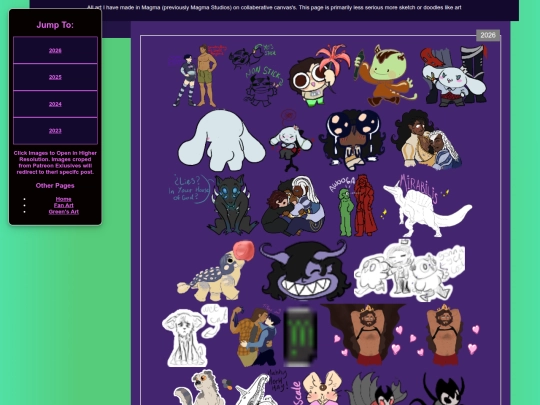Open the 'Lies? In Your House of God' creature
Screen dimensions: 540x405
pos(214,205)
